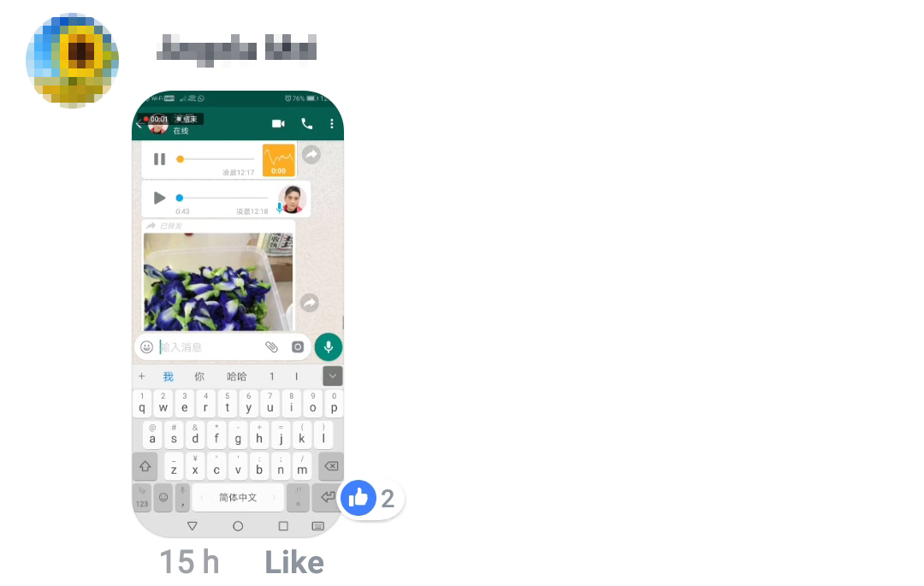The image size is (924, 586).
Task: Click the Like link below the image
Action: click(294, 562)
